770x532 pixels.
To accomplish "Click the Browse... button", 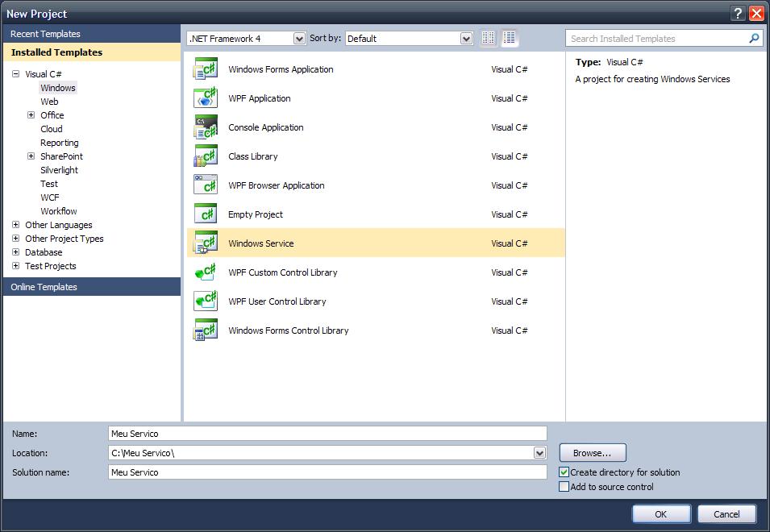I will click(593, 453).
